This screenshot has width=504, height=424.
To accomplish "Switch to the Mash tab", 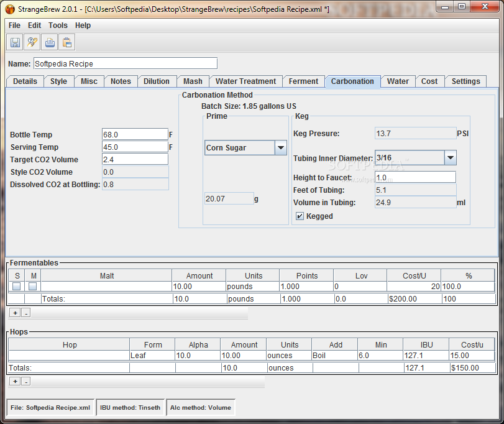I will coord(193,81).
